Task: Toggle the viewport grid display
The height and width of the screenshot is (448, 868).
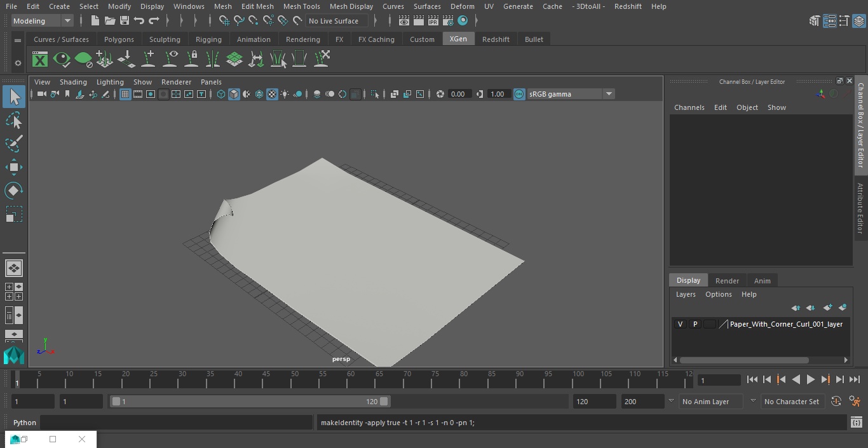Action: coord(125,94)
